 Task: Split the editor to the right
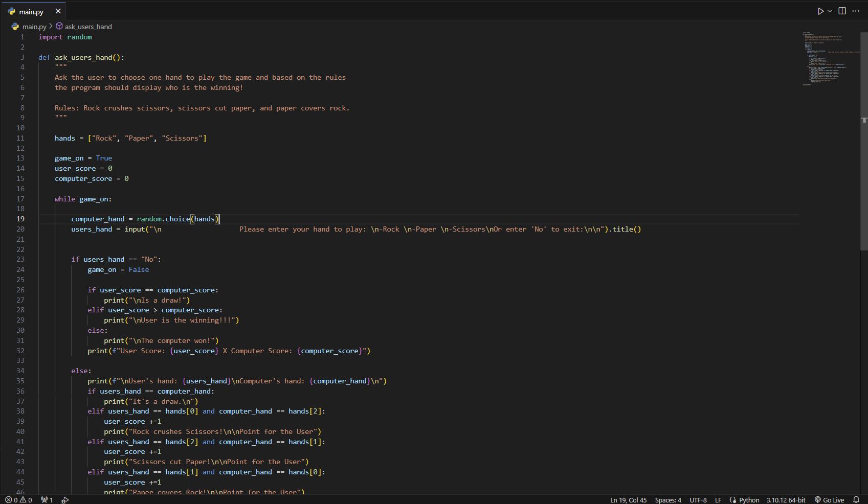tap(842, 11)
